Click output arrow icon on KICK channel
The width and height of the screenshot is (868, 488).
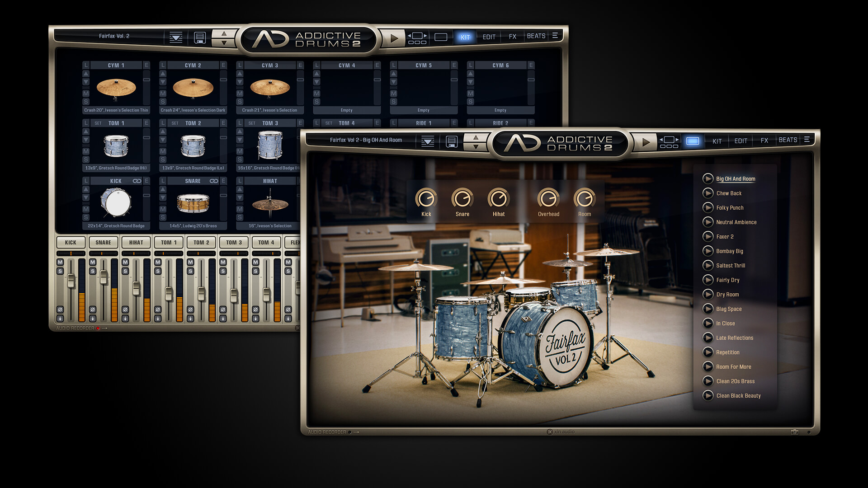point(60,319)
